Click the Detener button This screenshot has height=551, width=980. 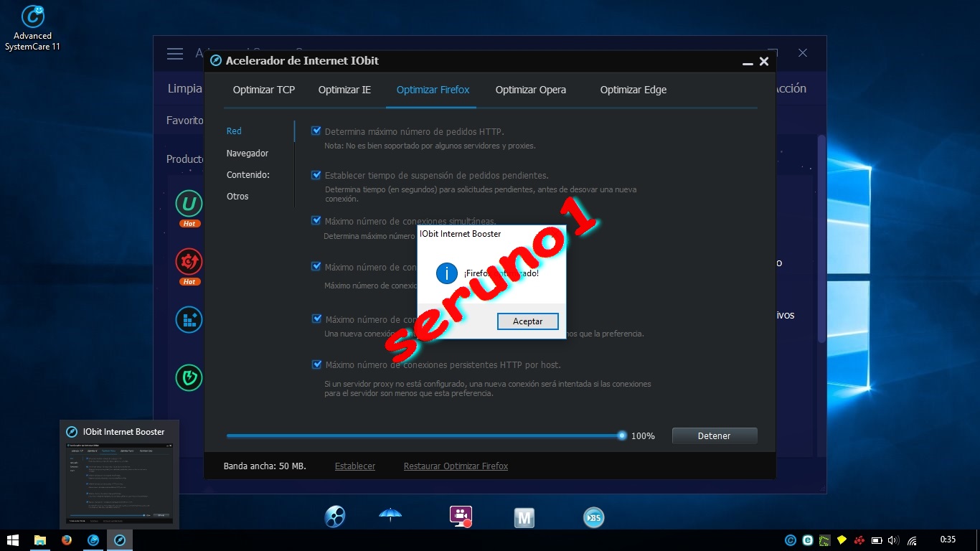point(715,435)
